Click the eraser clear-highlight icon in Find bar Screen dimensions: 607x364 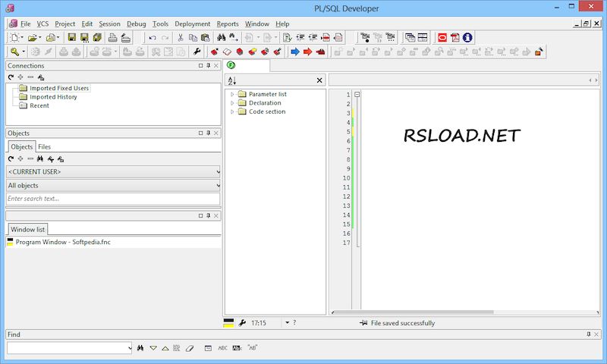pos(189,348)
